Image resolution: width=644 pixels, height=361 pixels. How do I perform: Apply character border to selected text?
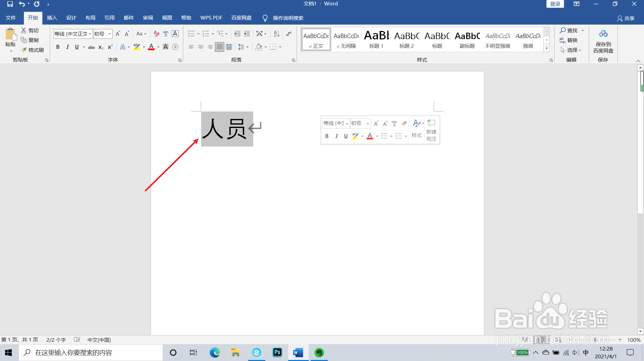175,33
